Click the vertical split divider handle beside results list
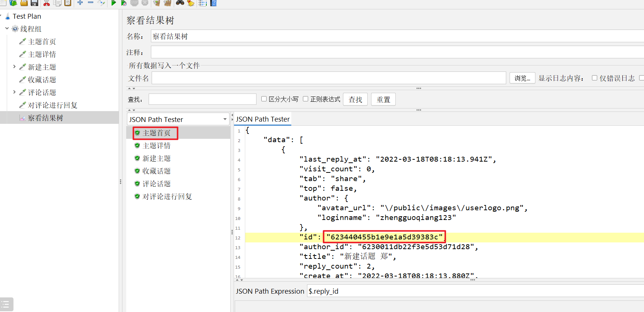 pos(232,232)
